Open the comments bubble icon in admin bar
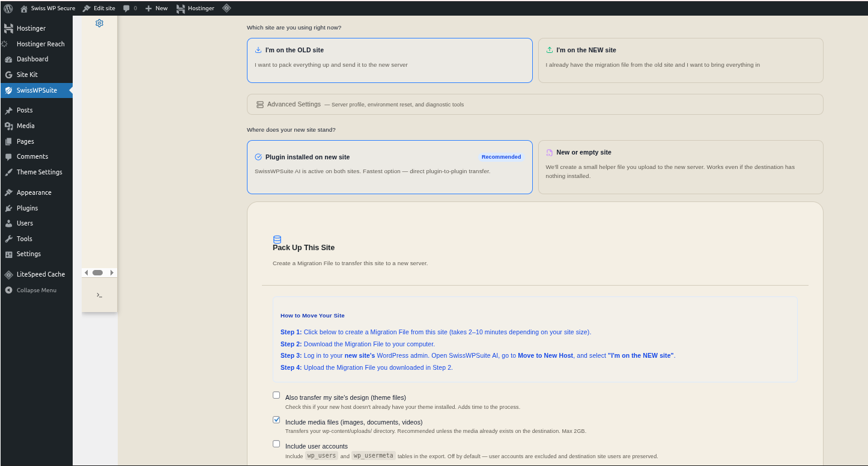The width and height of the screenshot is (868, 466). (127, 8)
